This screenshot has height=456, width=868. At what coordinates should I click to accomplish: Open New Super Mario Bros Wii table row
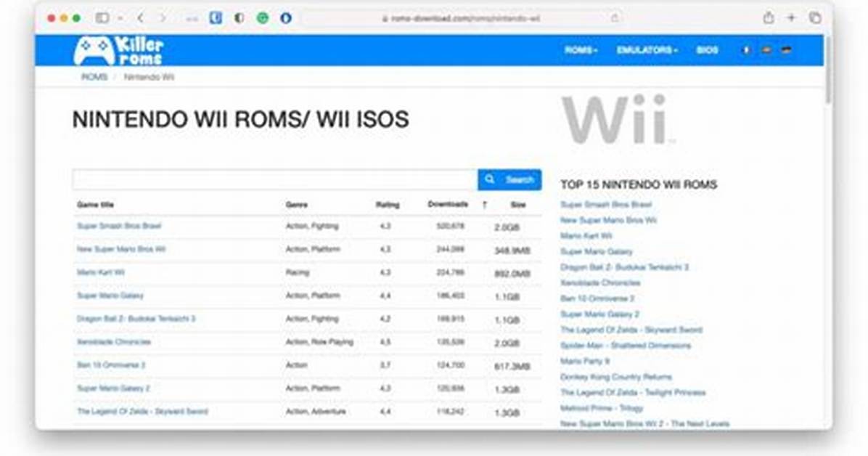[121, 249]
